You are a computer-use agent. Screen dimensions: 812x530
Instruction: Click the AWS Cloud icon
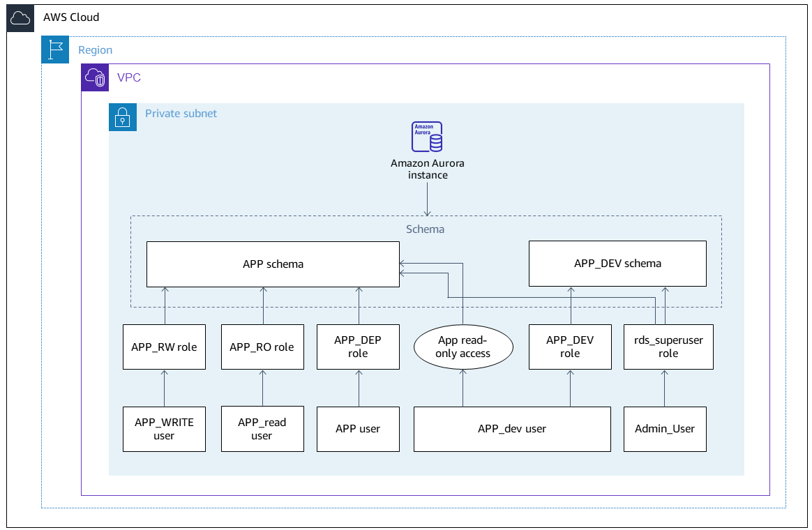[x=20, y=19]
